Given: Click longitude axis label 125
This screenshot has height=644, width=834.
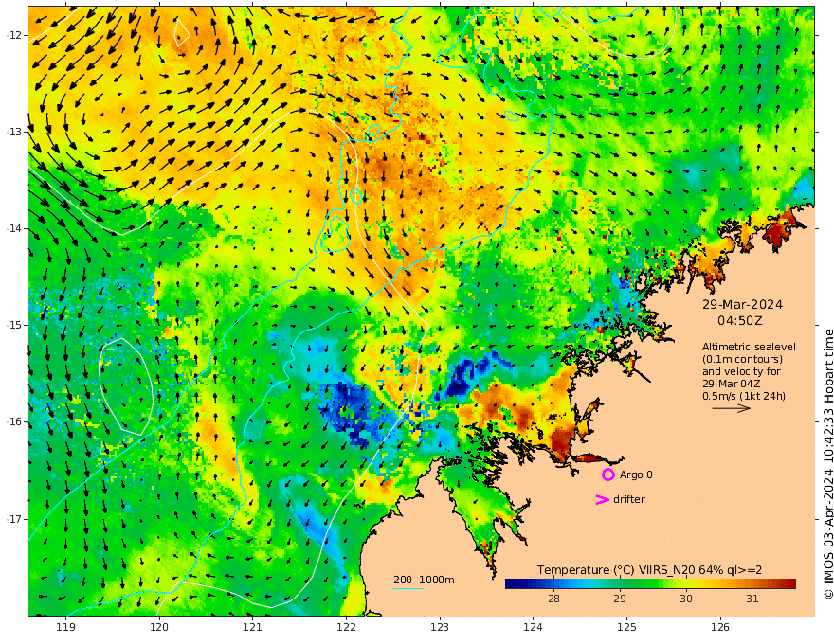Looking at the screenshot, I should [627, 628].
